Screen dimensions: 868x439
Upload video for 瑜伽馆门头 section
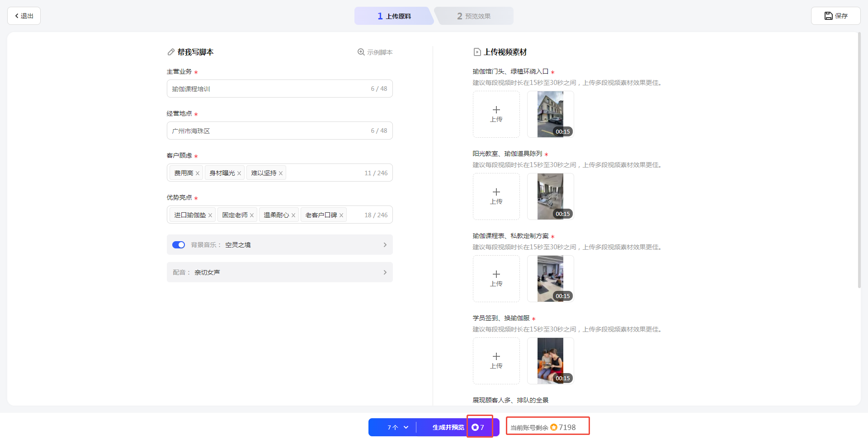point(496,114)
